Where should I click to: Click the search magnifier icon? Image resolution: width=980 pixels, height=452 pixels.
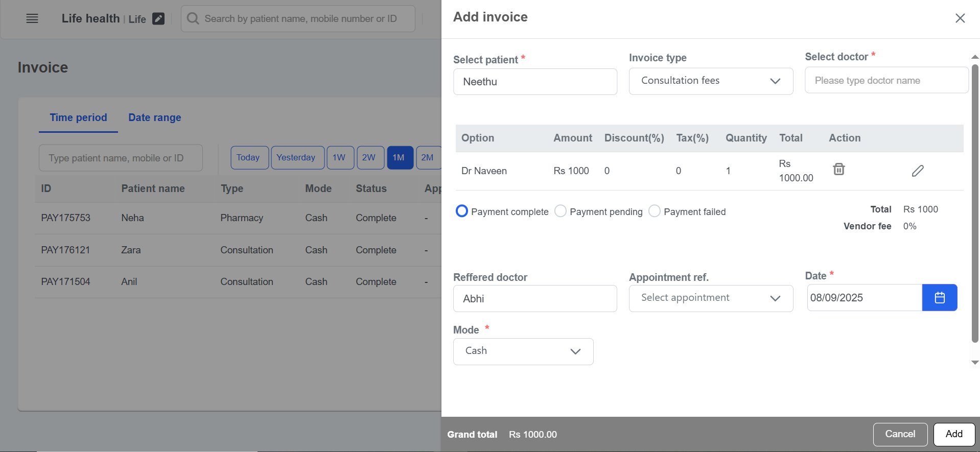pos(193,19)
